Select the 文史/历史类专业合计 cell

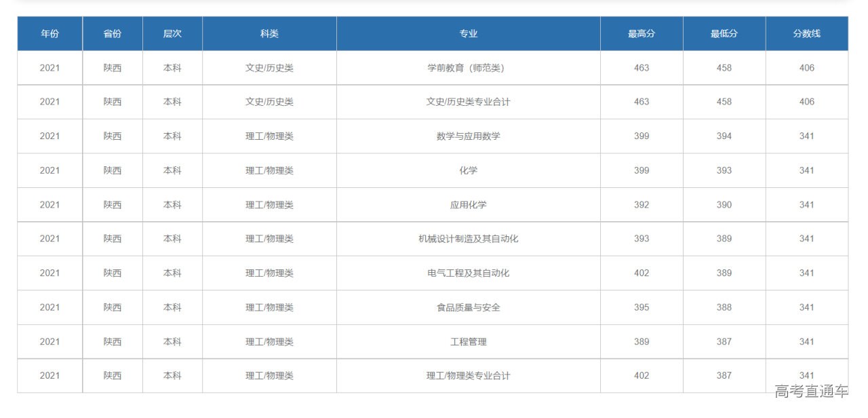point(468,102)
